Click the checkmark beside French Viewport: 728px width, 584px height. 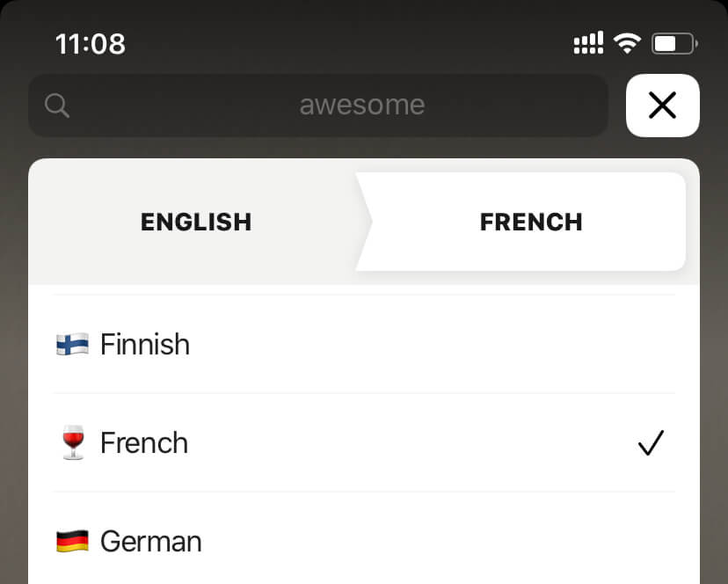coord(651,442)
